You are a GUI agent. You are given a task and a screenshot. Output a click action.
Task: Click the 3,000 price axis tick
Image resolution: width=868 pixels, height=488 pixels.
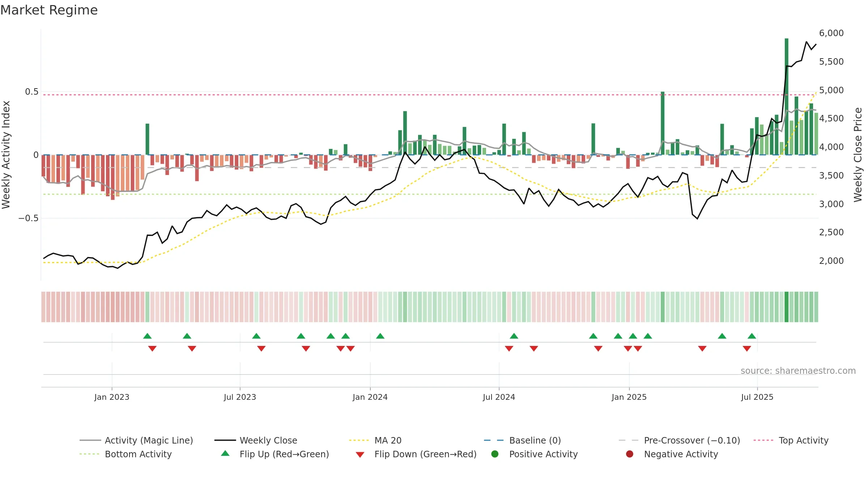(x=831, y=204)
